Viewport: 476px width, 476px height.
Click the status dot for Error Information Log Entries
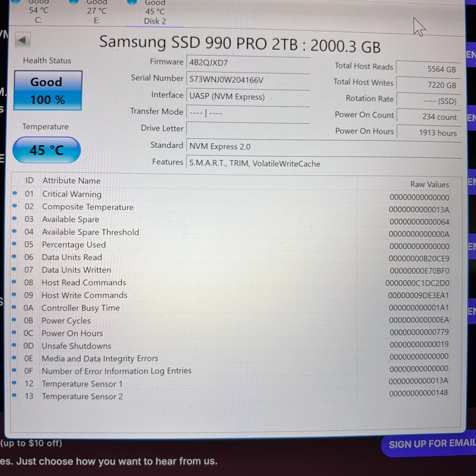(x=14, y=370)
